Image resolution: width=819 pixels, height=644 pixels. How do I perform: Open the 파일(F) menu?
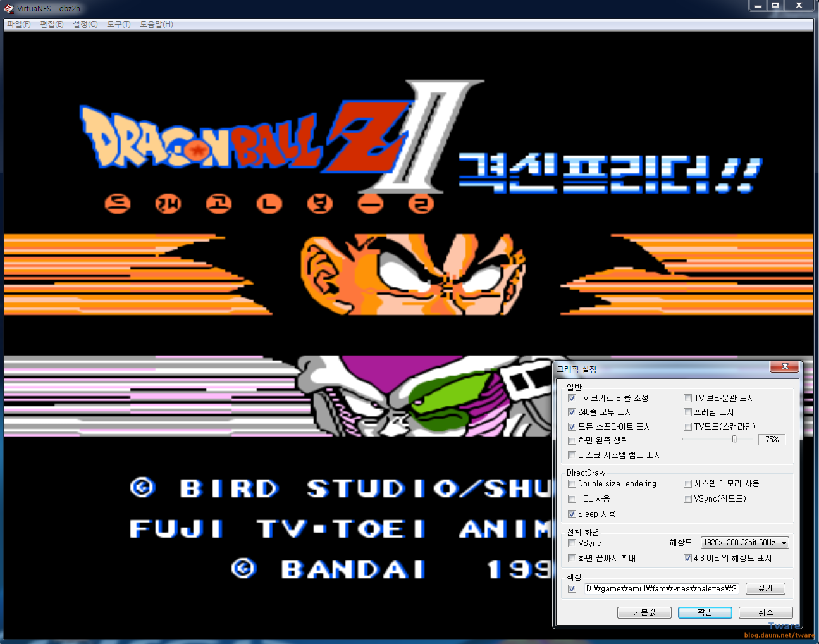pyautogui.click(x=19, y=24)
